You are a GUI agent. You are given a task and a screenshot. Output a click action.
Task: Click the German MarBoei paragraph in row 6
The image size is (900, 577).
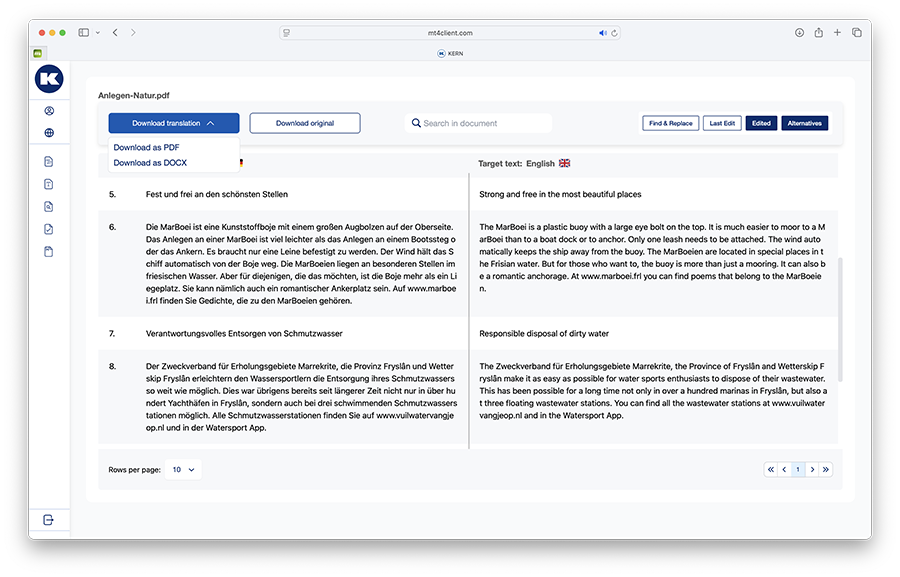(x=301, y=264)
